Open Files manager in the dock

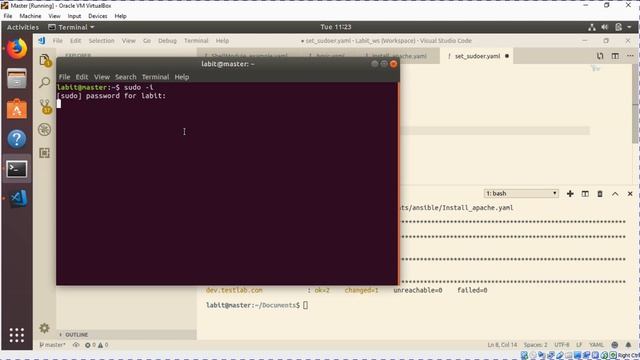(x=17, y=78)
